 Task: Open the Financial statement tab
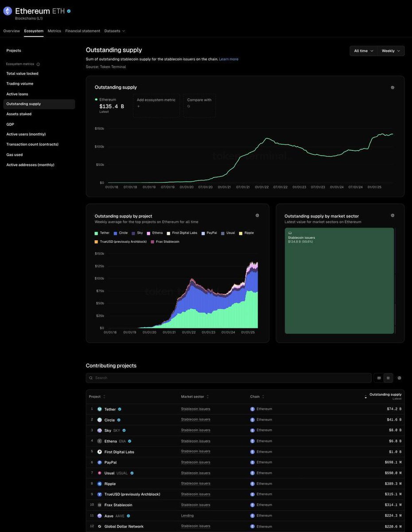tap(83, 31)
